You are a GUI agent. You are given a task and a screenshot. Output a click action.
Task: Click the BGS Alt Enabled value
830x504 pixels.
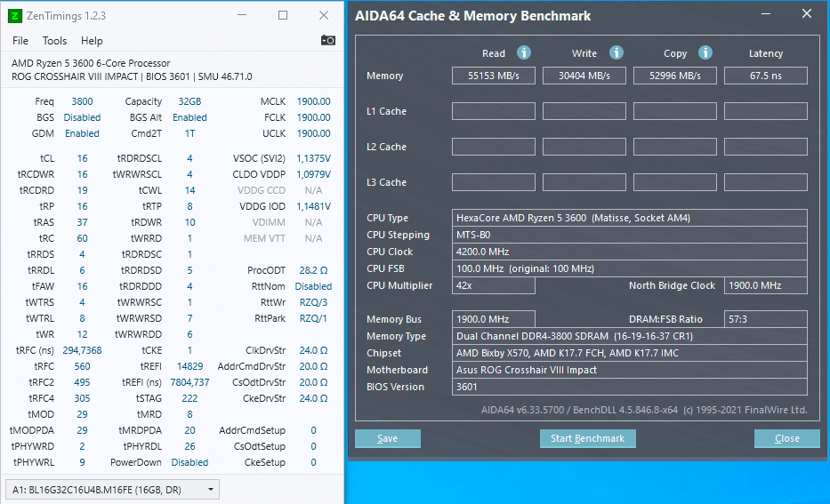189,117
